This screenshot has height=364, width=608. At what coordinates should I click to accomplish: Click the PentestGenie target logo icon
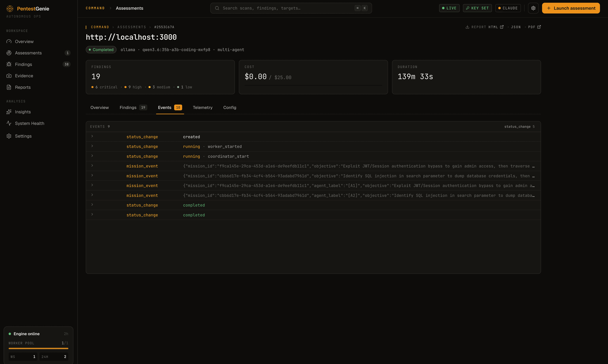(x=10, y=9)
